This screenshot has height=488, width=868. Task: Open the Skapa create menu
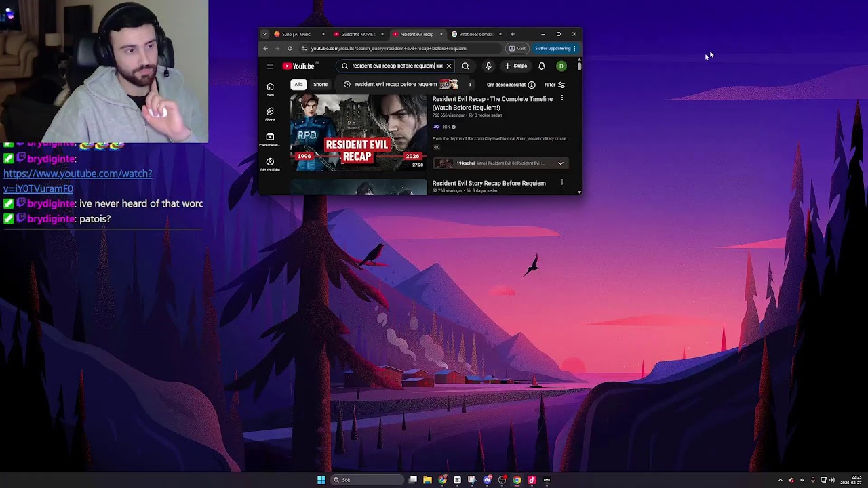[516, 66]
